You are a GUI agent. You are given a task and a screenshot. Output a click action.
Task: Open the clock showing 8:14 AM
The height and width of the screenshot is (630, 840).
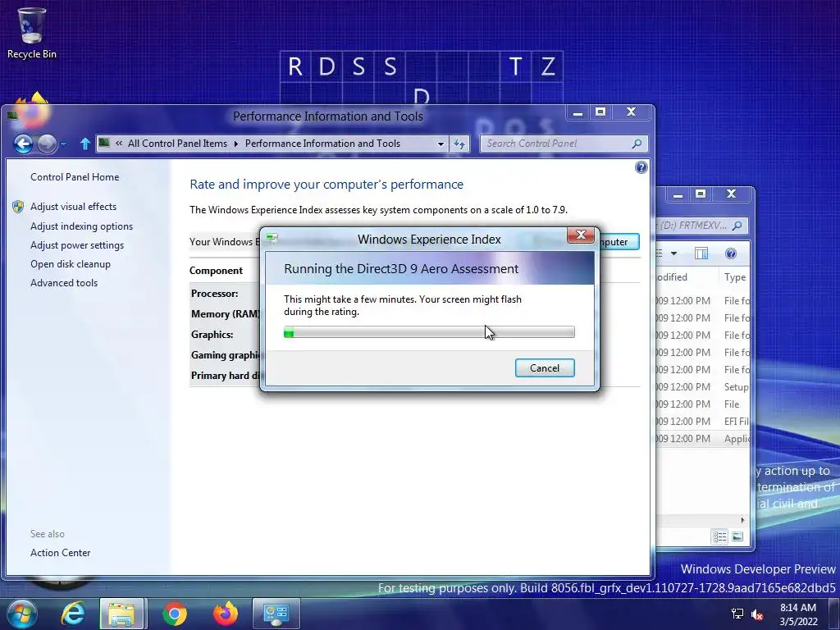pos(798,614)
